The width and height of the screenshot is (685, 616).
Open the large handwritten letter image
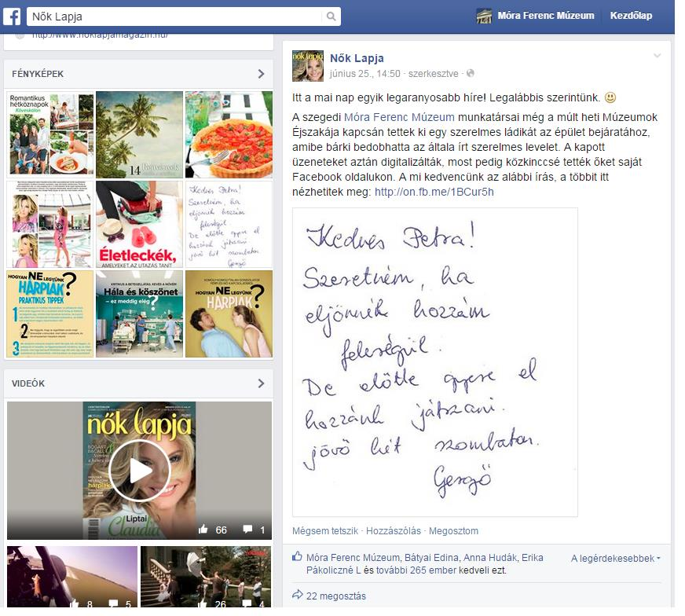point(435,363)
